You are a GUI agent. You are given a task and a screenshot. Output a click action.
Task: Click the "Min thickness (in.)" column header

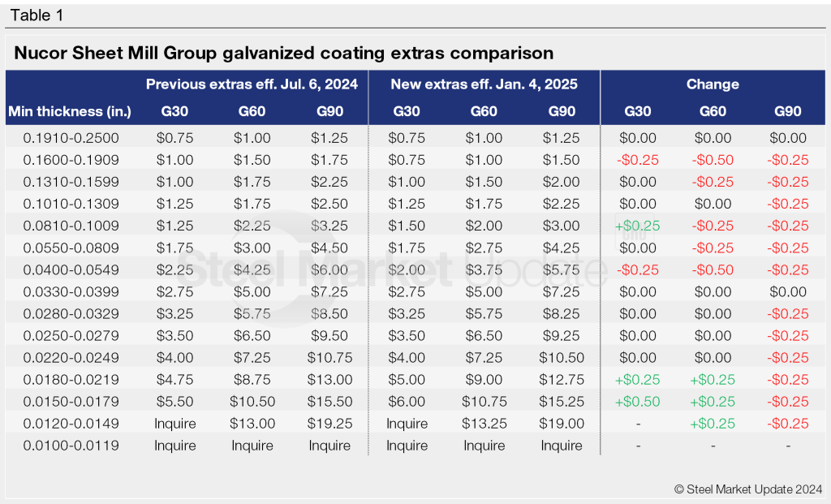click(70, 111)
